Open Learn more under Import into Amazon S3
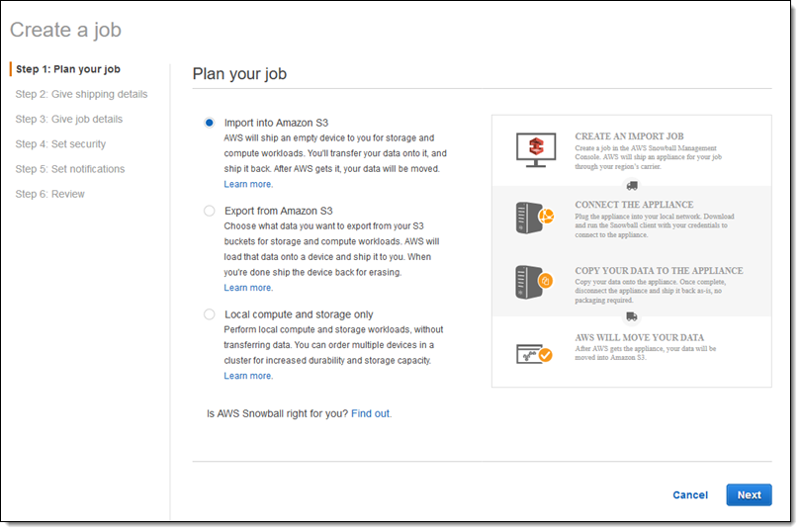The image size is (801, 532). tap(248, 184)
